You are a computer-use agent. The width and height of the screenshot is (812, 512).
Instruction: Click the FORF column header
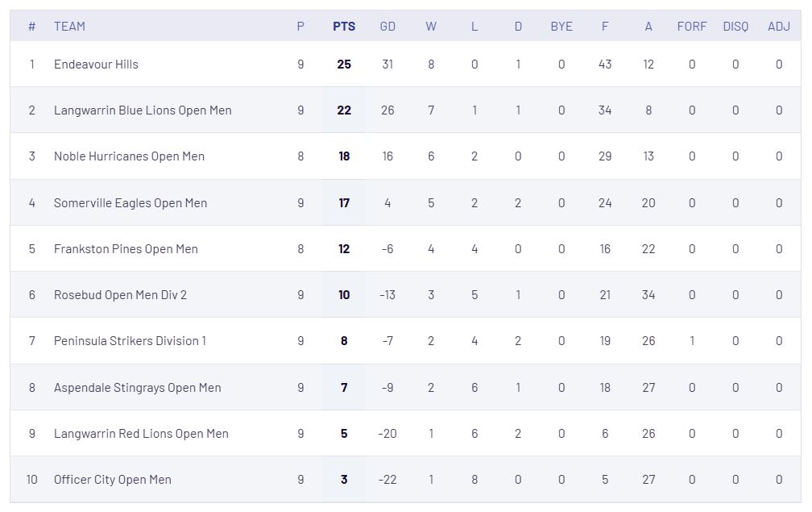click(692, 27)
